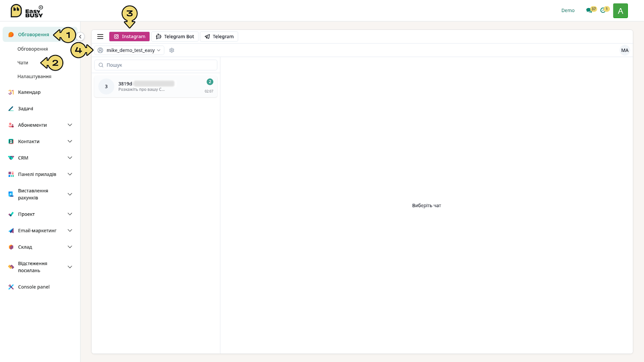This screenshot has width=644, height=362.
Task: Go to Задачі
Action: 25,109
